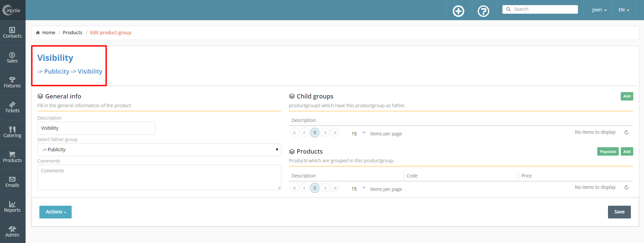Click the General info heading
Image resolution: width=644 pixels, height=243 pixels.
(63, 96)
